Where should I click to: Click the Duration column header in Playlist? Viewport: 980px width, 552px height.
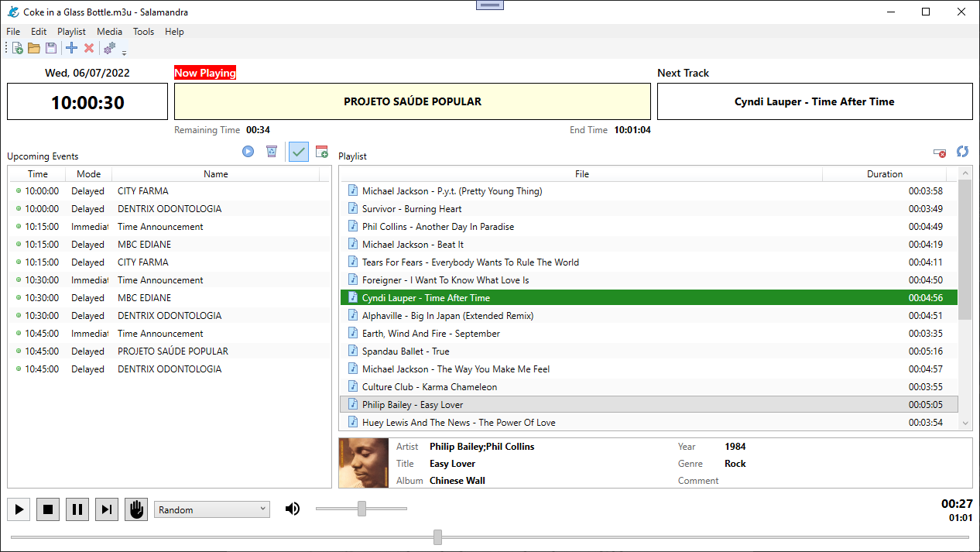[x=885, y=174]
